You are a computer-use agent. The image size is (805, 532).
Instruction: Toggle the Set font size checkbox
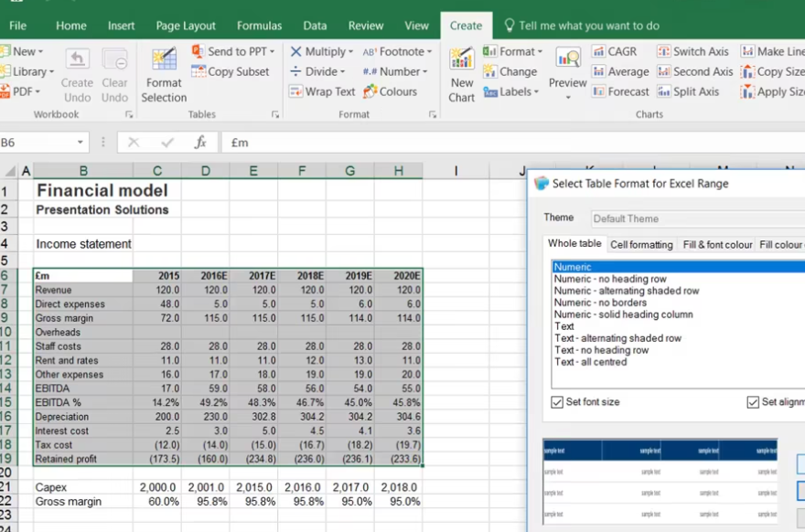pos(557,402)
